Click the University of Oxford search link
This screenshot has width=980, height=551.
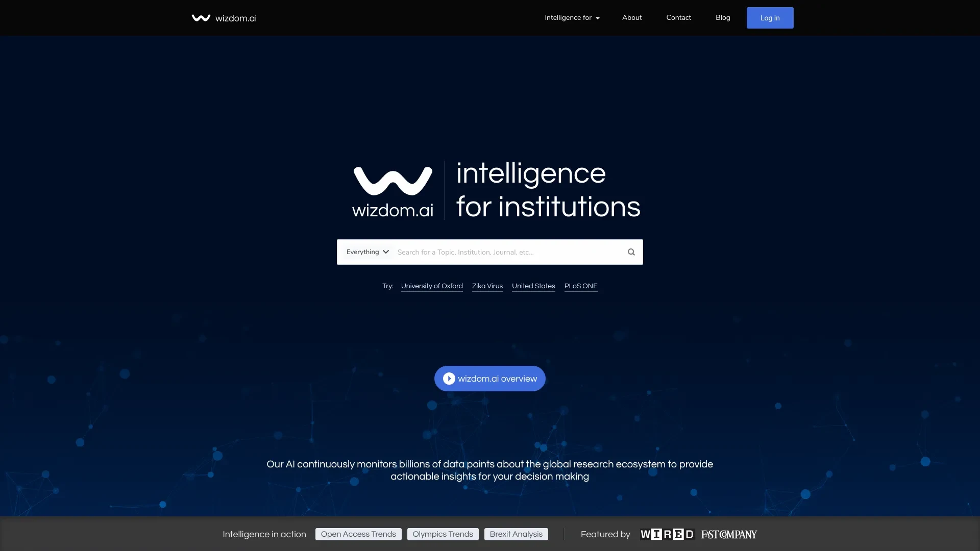(431, 286)
